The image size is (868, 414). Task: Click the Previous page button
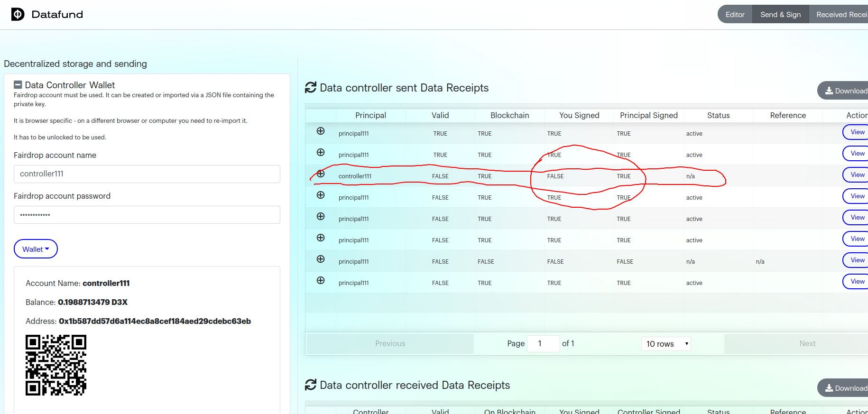click(390, 344)
